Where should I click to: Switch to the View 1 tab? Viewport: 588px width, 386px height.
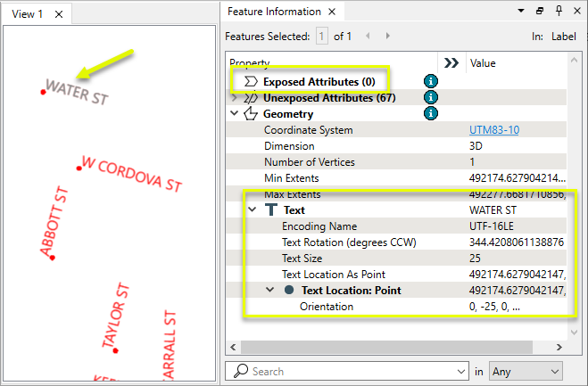tap(28, 13)
